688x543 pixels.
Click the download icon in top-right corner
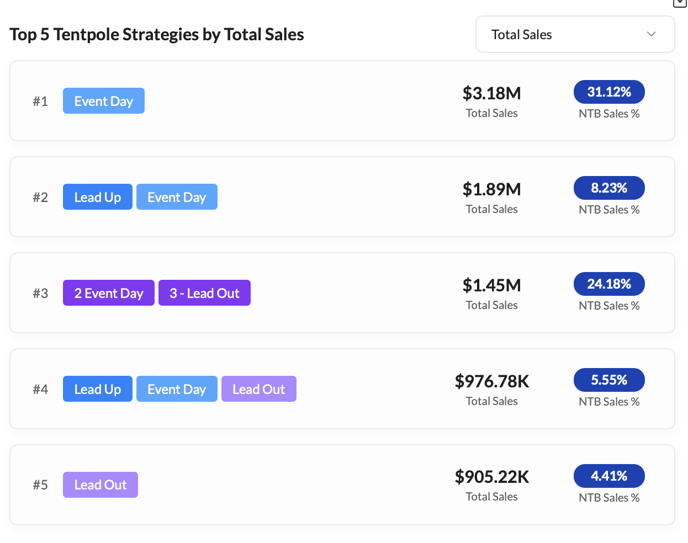tap(680, 3)
